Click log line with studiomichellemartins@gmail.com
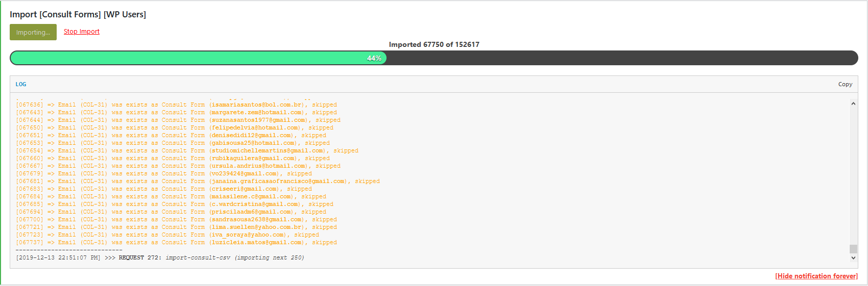 pos(187,151)
